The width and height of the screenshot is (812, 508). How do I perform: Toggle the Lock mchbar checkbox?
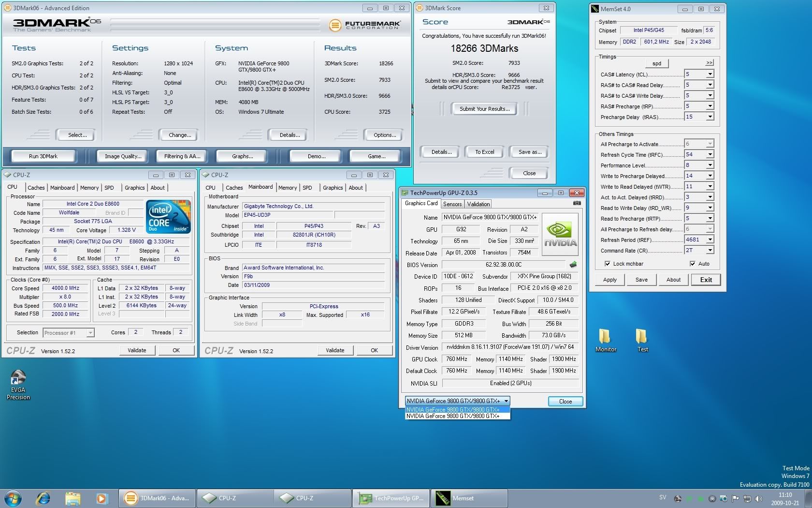click(x=607, y=264)
